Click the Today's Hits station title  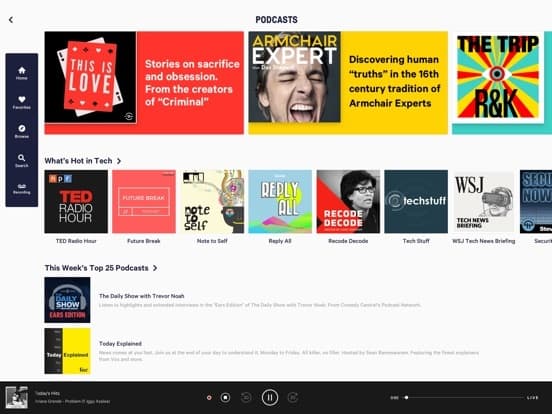[x=48, y=393]
